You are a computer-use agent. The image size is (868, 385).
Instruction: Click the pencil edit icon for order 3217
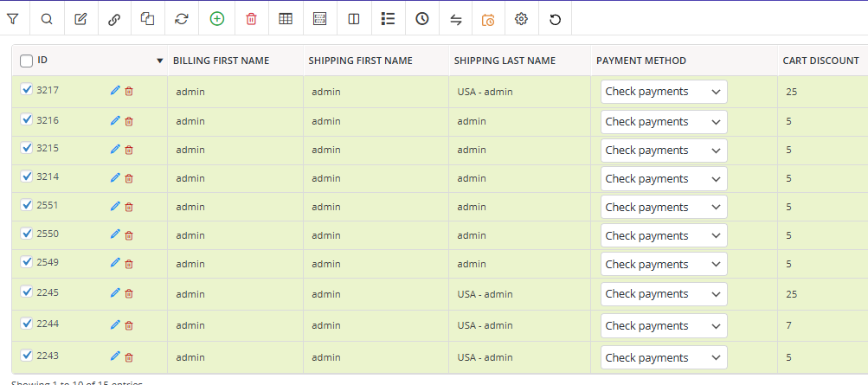coord(115,90)
